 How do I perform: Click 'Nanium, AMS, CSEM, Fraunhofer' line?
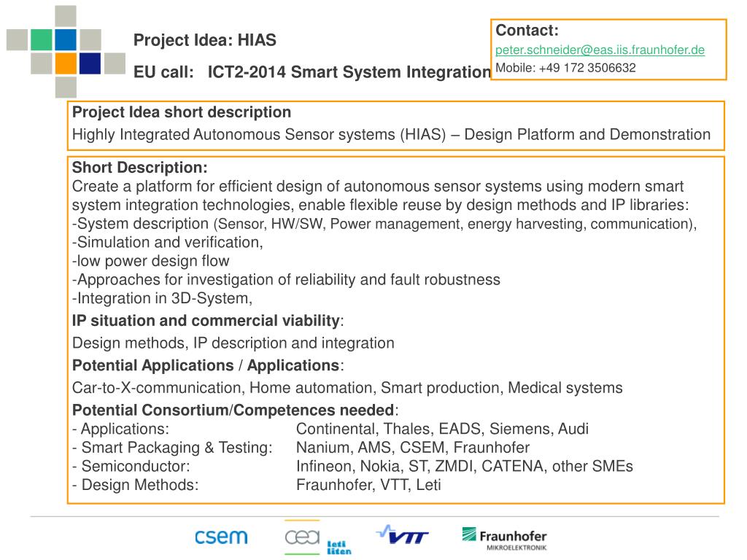pyautogui.click(x=413, y=448)
